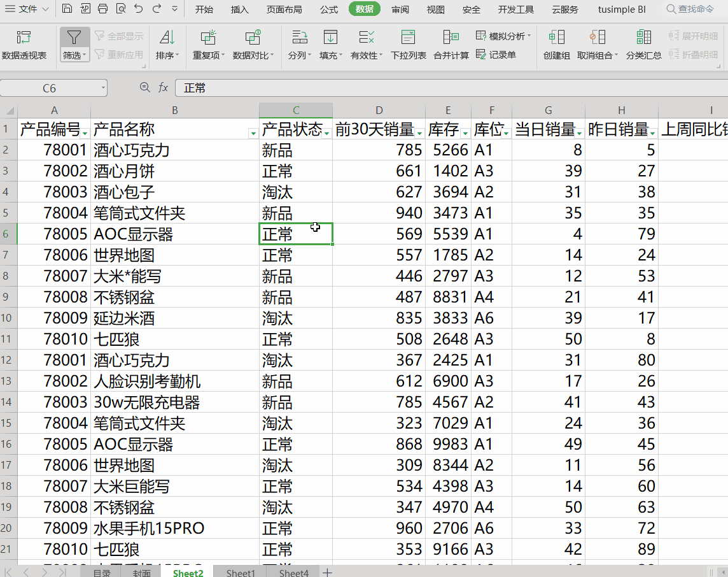Open filter dropdown on 当日销量 header
The width and height of the screenshot is (728, 577).
pos(580,133)
